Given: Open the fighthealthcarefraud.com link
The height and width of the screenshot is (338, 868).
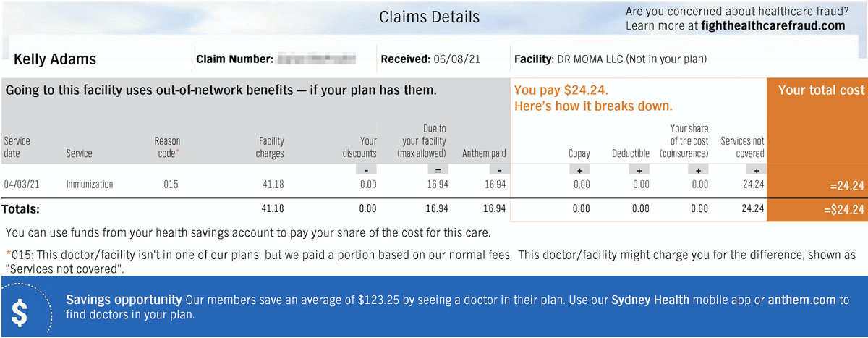Looking at the screenshot, I should pos(773,25).
